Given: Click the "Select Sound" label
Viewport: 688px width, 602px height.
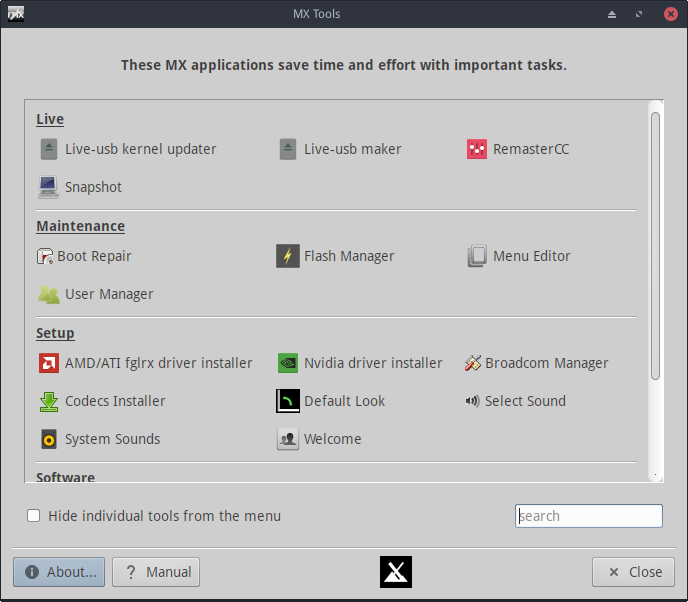Looking at the screenshot, I should click(x=525, y=401).
